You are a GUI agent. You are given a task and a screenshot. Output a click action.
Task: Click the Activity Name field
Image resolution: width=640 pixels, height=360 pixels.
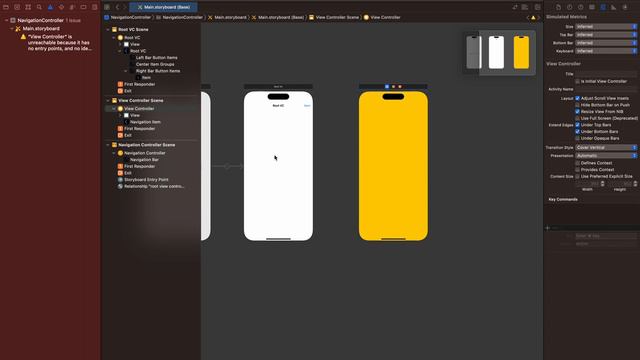point(606,89)
